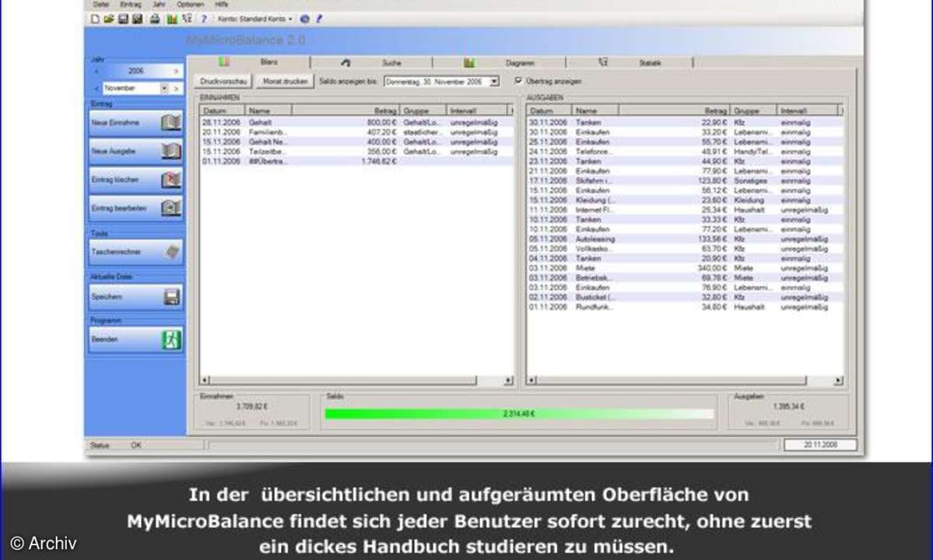This screenshot has height=560, width=933.
Task: Go to next year with right arrow
Action: pos(176,72)
